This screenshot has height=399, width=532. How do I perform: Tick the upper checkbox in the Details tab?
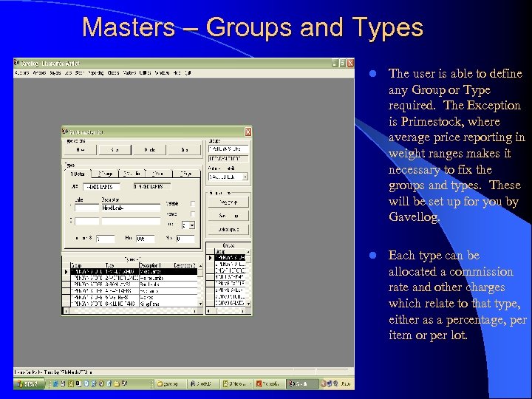193,204
